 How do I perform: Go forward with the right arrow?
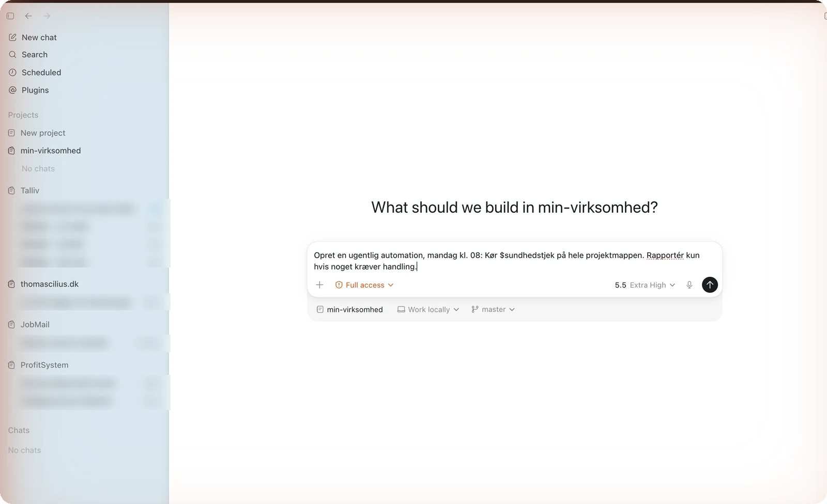click(47, 16)
